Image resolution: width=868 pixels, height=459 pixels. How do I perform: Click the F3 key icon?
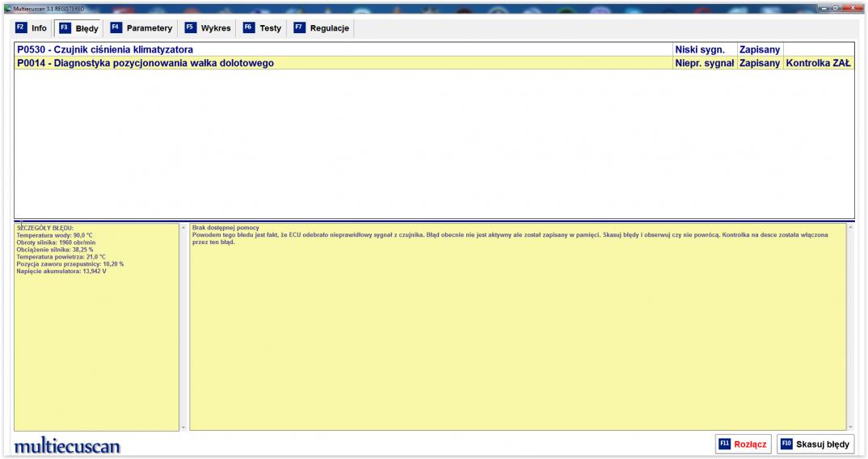click(x=65, y=27)
